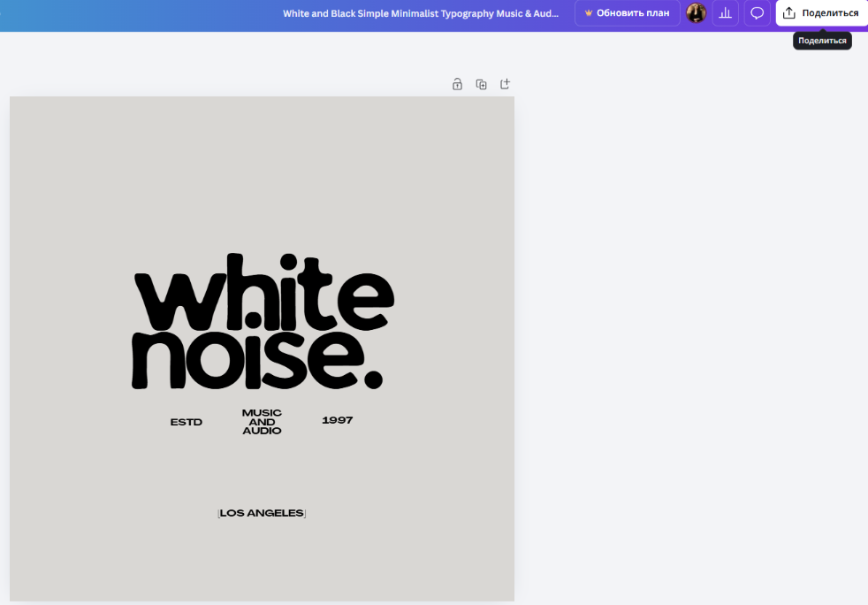
Task: Open comments via the speech bubble icon
Action: (757, 13)
